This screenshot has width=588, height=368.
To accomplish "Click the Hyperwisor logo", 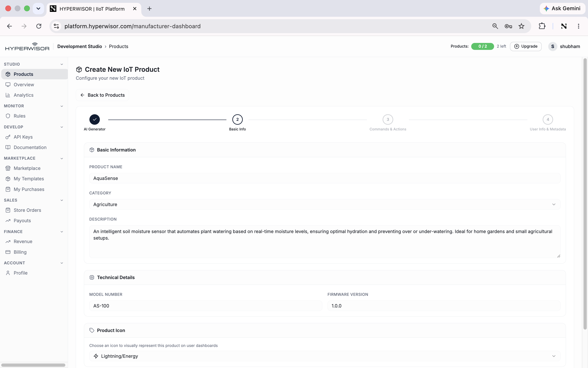I will pyautogui.click(x=27, y=46).
